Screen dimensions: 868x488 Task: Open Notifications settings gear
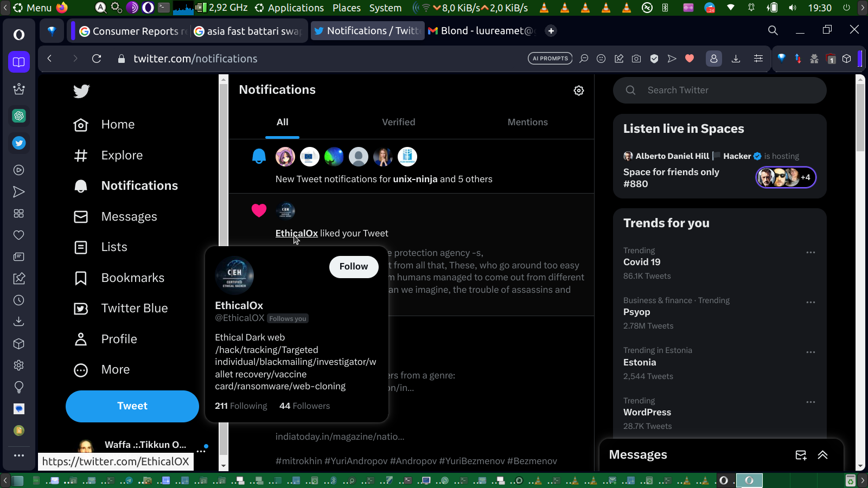click(x=579, y=91)
